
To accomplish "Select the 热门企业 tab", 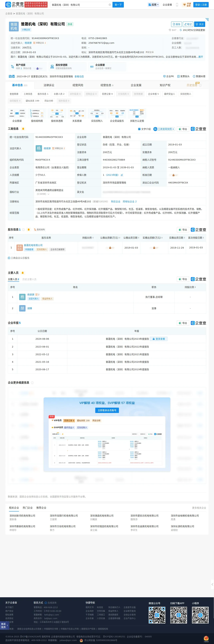I will [28, 508].
